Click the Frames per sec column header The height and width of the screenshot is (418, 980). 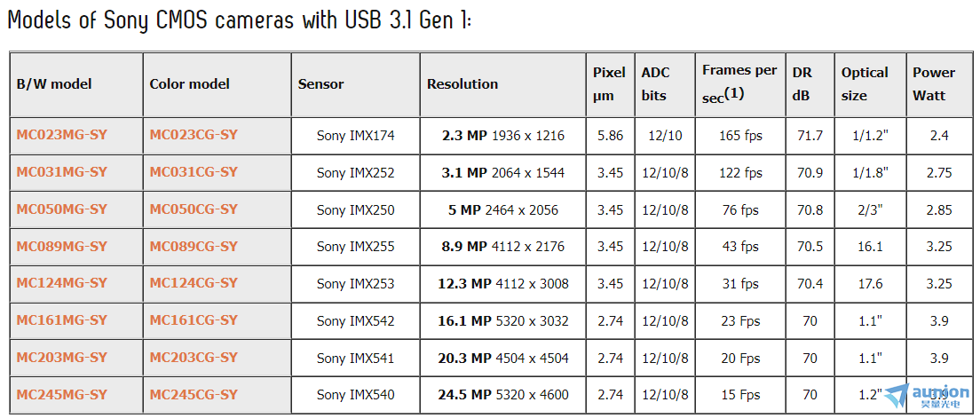pyautogui.click(x=739, y=83)
